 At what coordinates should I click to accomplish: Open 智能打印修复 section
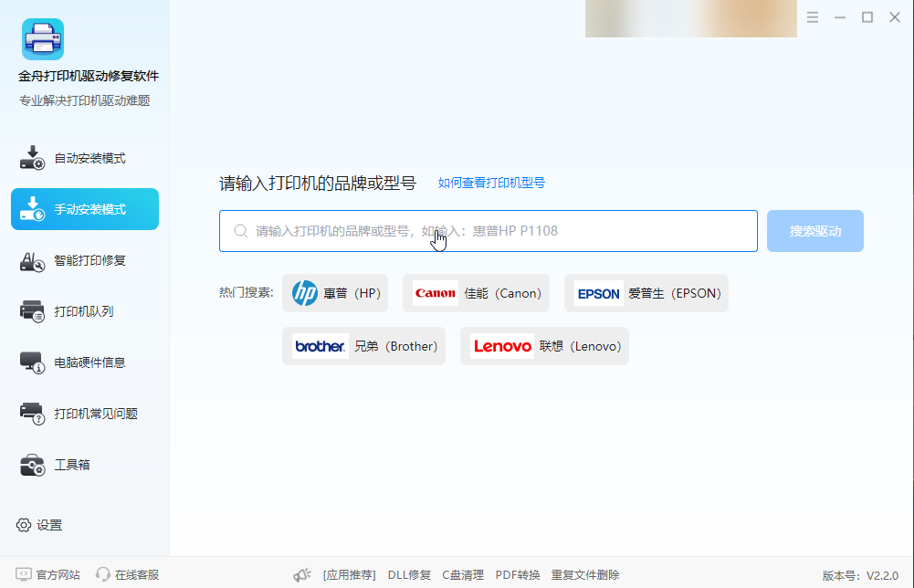85,260
